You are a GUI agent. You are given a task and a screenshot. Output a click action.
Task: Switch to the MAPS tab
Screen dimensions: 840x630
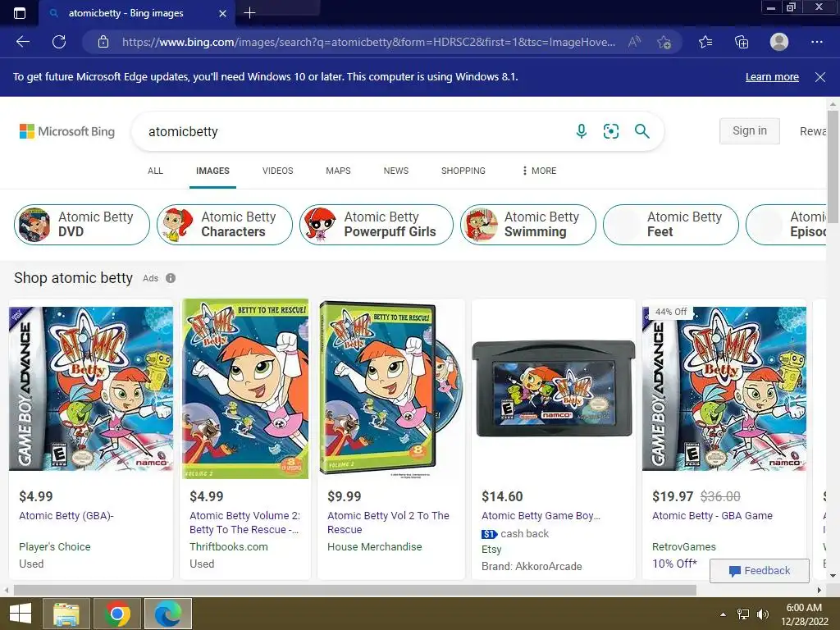point(338,171)
